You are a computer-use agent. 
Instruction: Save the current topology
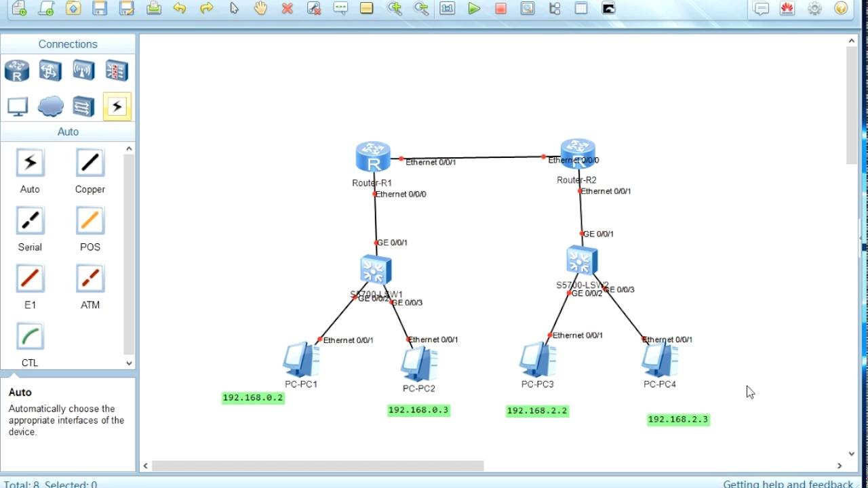coord(100,8)
